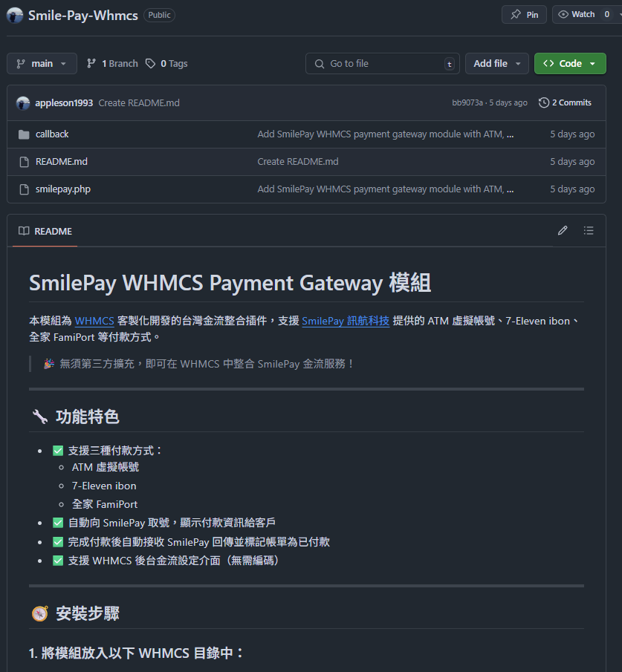Image resolution: width=622 pixels, height=672 pixels.
Task: Open the Watch notifications menu
Action: (583, 14)
